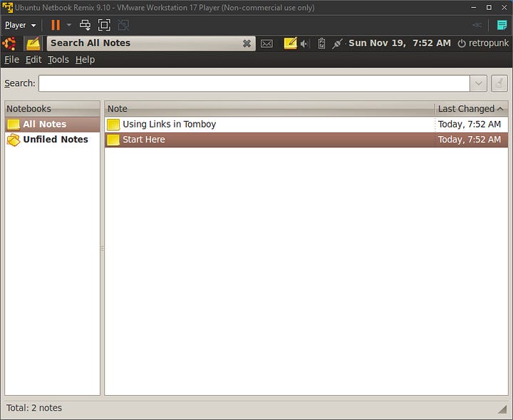The width and height of the screenshot is (513, 420).
Task: Select the All Notes notebook
Action: click(x=52, y=124)
